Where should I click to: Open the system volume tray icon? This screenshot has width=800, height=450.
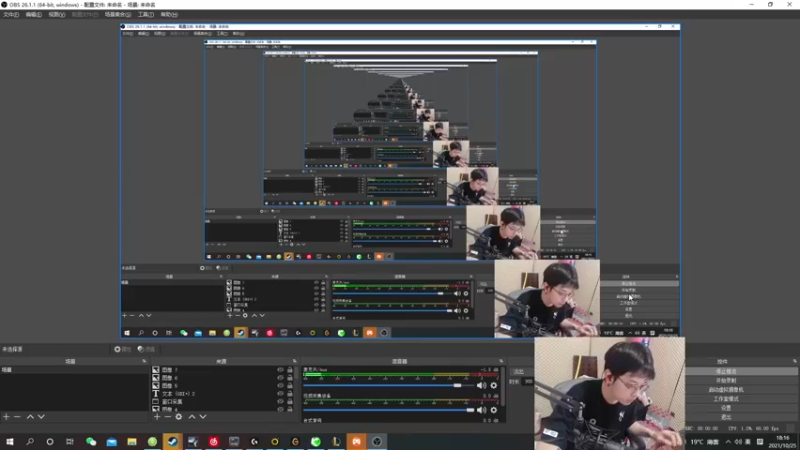738,442
